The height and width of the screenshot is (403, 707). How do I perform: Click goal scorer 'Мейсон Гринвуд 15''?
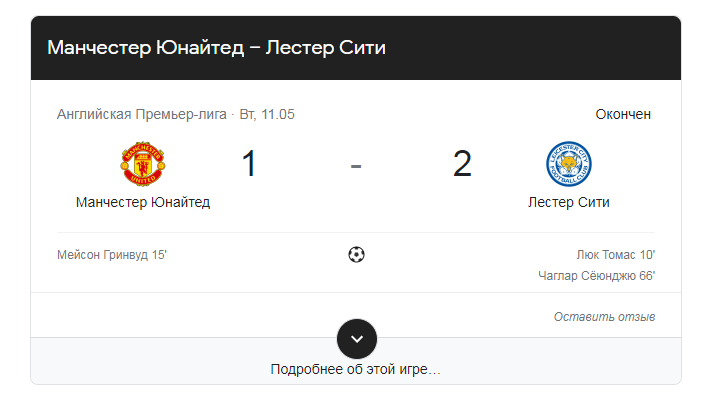pos(112,255)
